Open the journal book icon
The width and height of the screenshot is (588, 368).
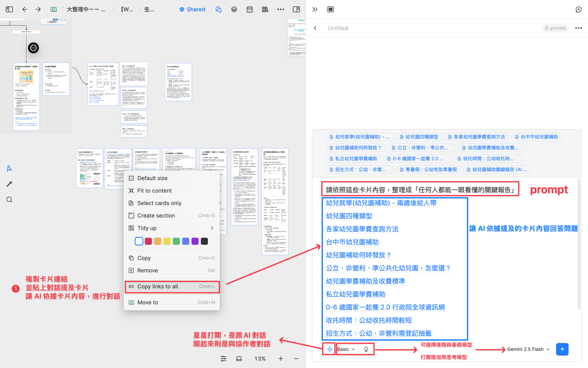click(x=265, y=9)
